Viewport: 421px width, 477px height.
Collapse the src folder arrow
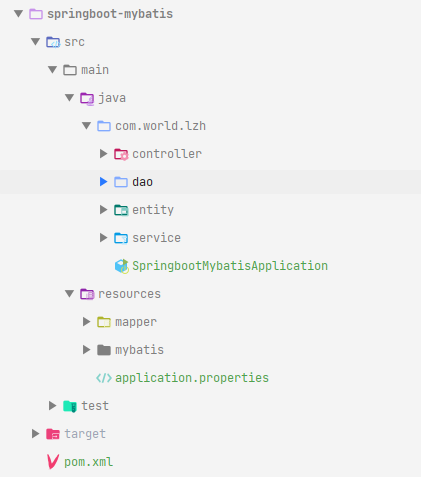[x=35, y=42]
